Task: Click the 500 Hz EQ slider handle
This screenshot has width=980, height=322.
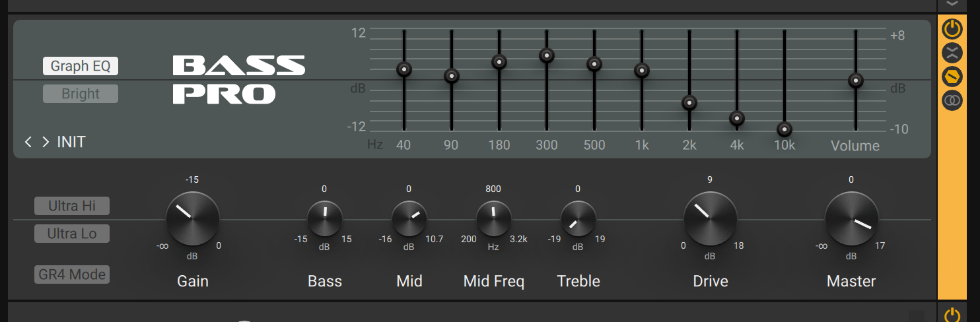Action: click(x=594, y=64)
